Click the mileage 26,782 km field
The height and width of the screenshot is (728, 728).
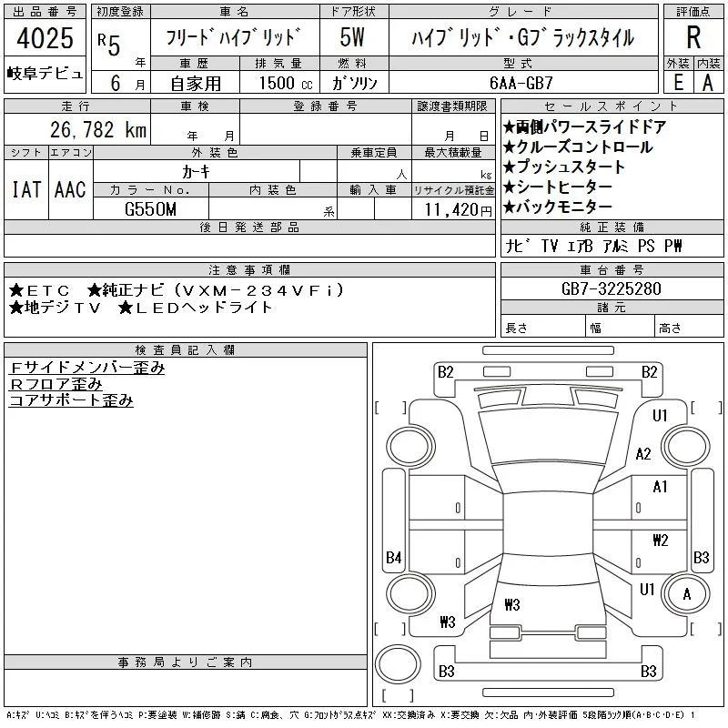pyautogui.click(x=77, y=129)
